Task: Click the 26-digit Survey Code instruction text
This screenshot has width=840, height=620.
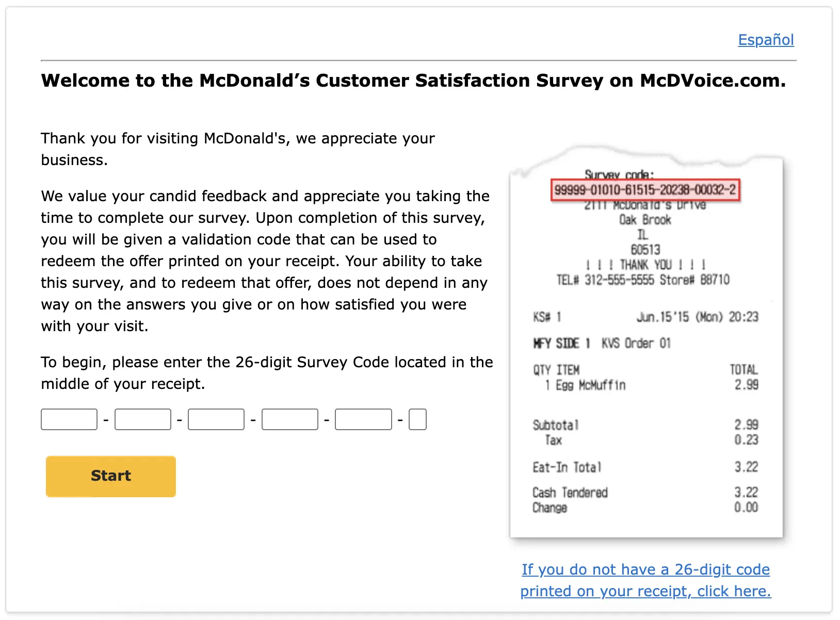Action: 267,372
